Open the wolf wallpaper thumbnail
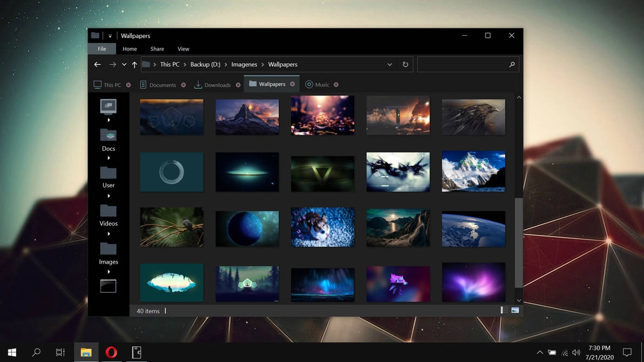 tap(323, 227)
